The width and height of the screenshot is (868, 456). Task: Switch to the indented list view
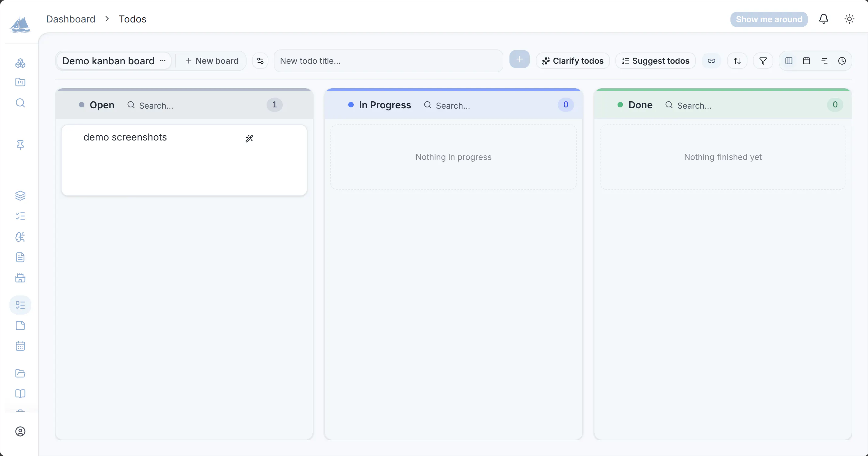(x=824, y=61)
